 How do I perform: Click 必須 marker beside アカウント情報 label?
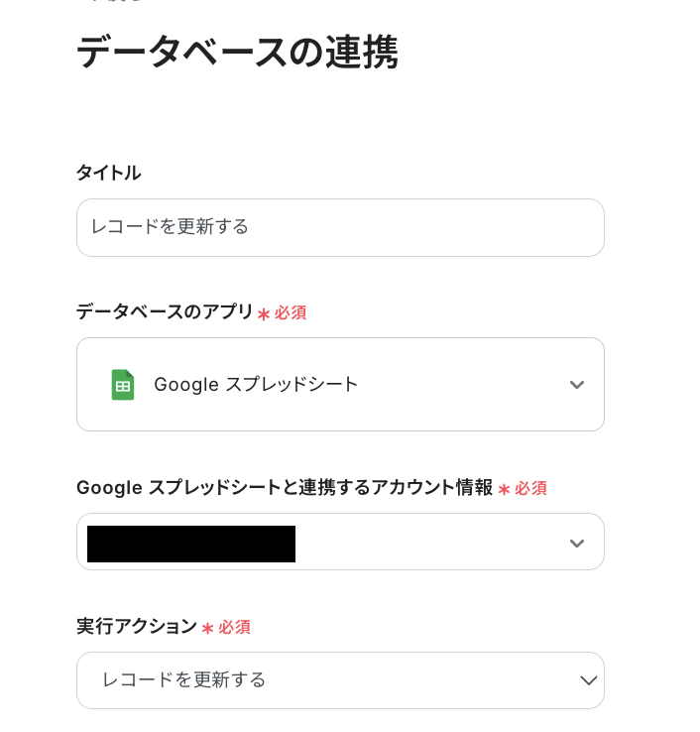click(530, 489)
